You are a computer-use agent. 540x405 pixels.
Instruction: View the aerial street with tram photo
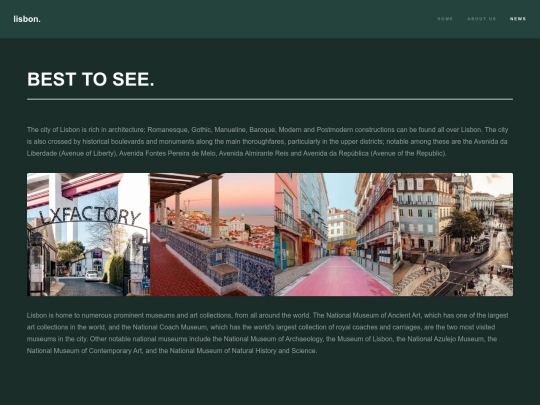pyautogui.click(x=453, y=234)
